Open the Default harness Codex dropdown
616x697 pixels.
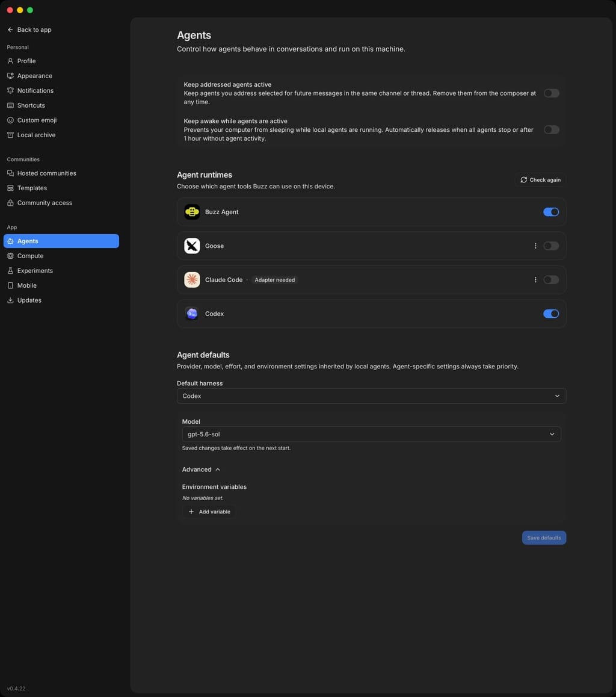click(x=371, y=396)
